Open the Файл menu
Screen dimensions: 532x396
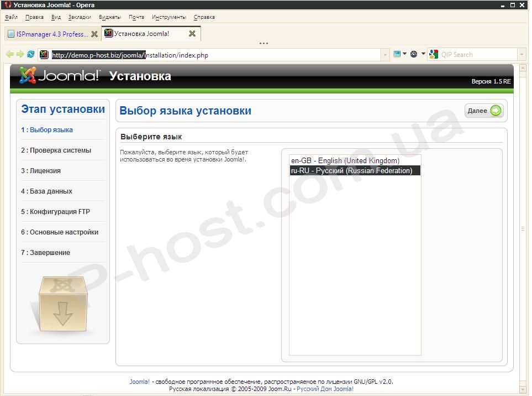11,17
